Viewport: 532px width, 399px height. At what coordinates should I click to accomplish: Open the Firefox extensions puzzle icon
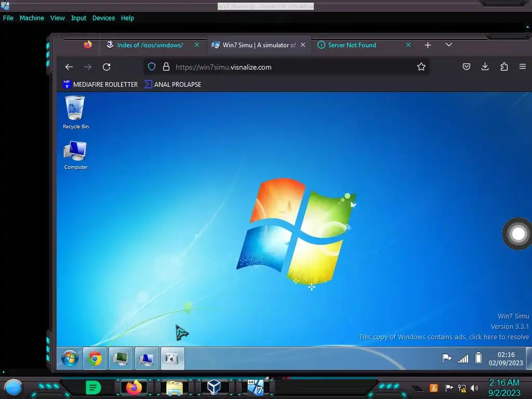click(504, 67)
